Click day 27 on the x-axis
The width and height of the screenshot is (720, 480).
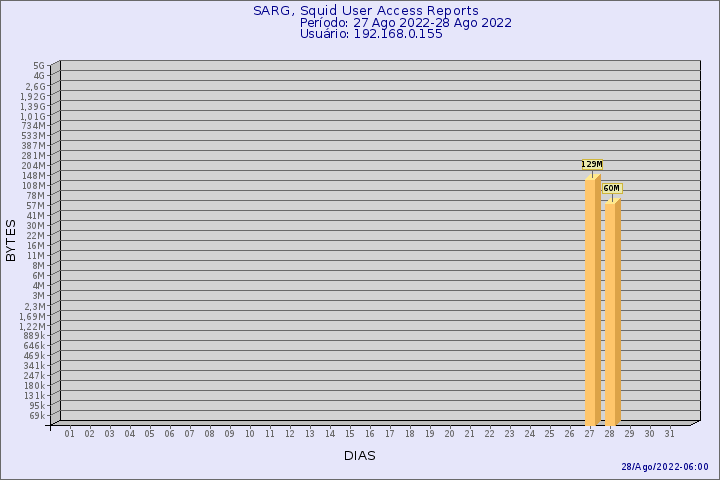(590, 434)
